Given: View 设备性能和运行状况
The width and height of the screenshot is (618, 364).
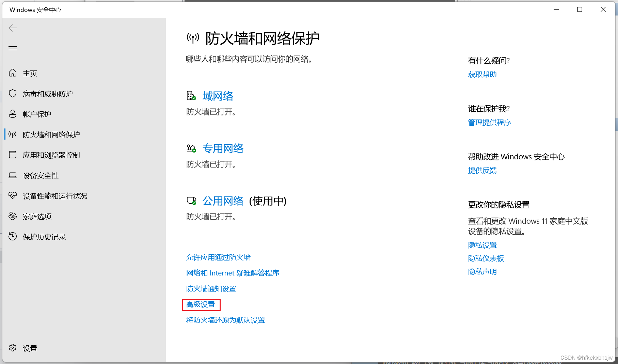Looking at the screenshot, I should pyautogui.click(x=55, y=195).
